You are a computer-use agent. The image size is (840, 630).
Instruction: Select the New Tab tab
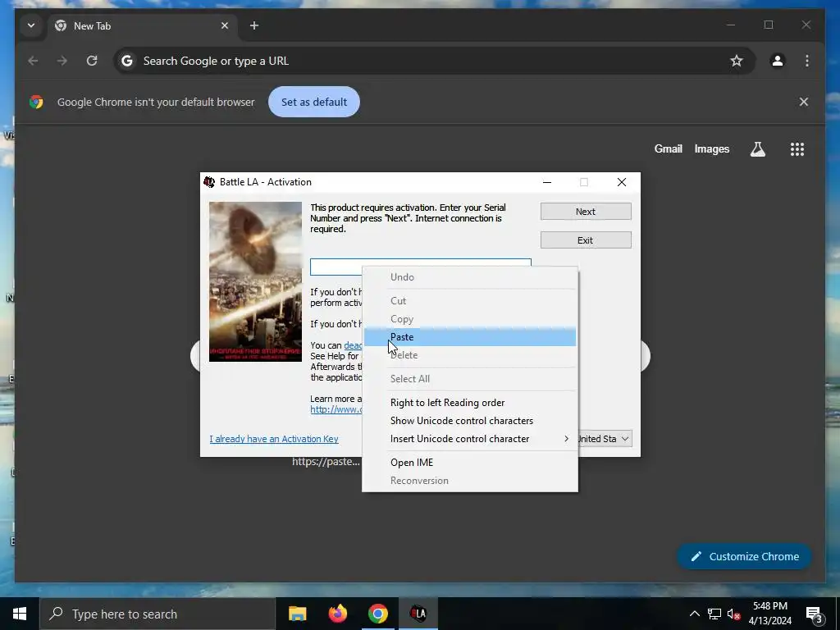pos(142,25)
